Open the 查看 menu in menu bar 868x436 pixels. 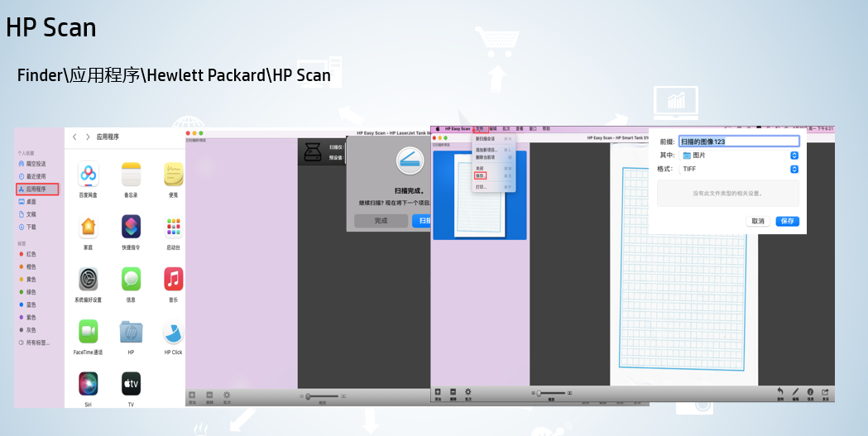click(x=520, y=129)
